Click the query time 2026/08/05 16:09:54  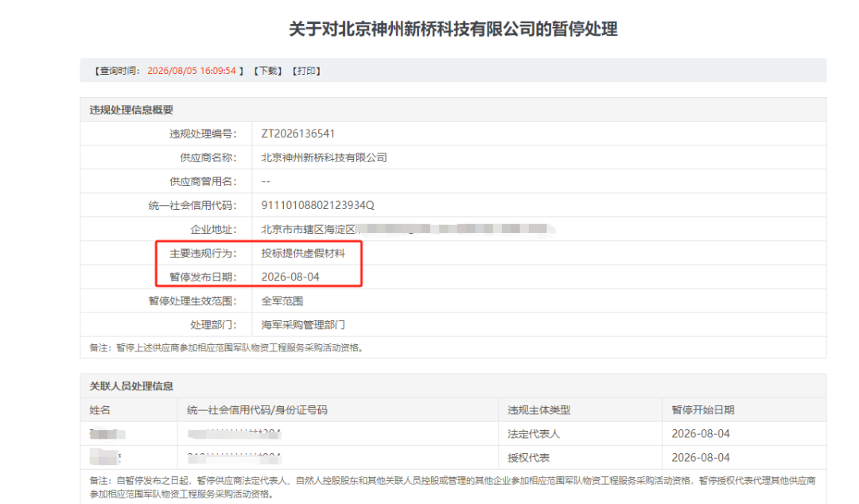click(191, 71)
